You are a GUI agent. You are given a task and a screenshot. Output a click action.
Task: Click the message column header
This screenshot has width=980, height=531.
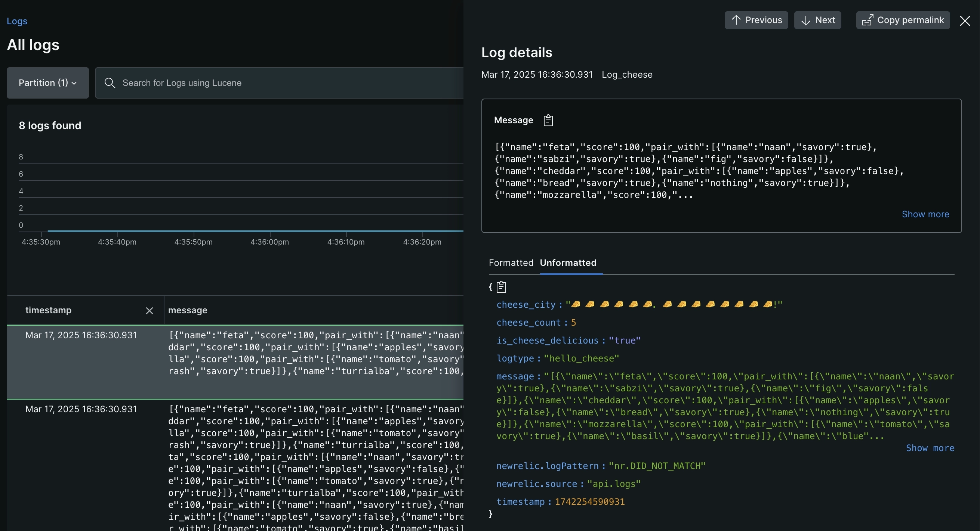188,310
